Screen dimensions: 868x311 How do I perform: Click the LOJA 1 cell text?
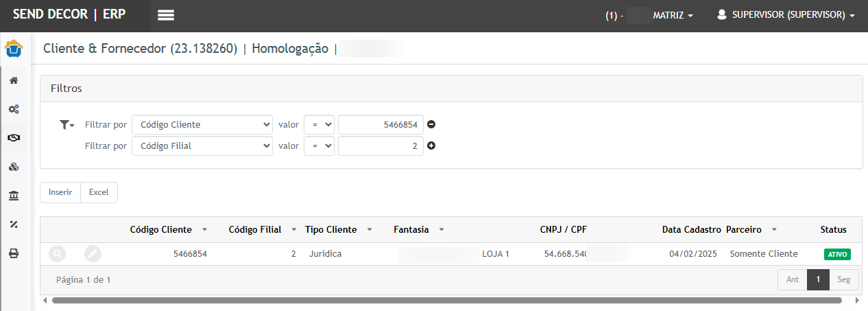(496, 254)
